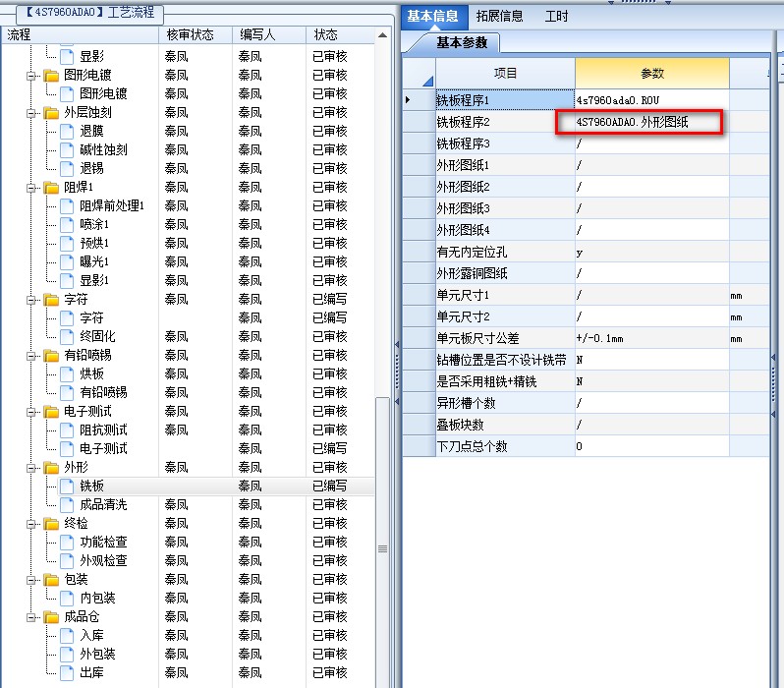Select the 外观检查 process step
This screenshot has width=784, height=688.
click(103, 561)
